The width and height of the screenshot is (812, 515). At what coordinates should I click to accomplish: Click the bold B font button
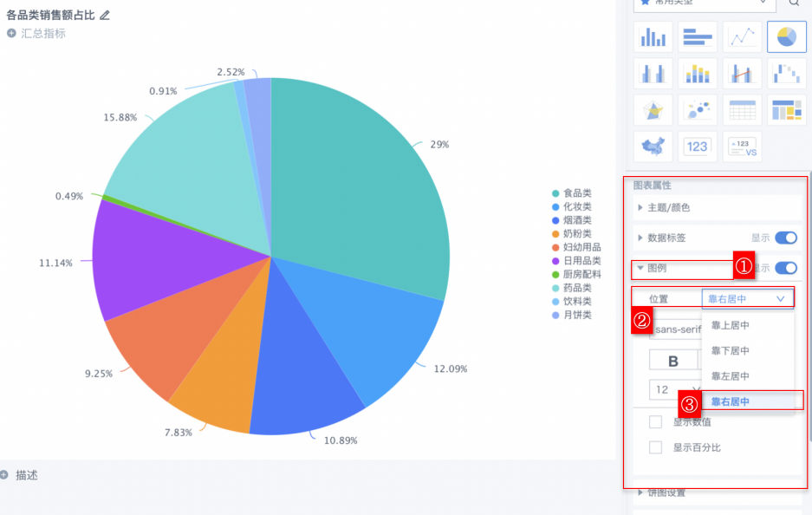point(672,361)
